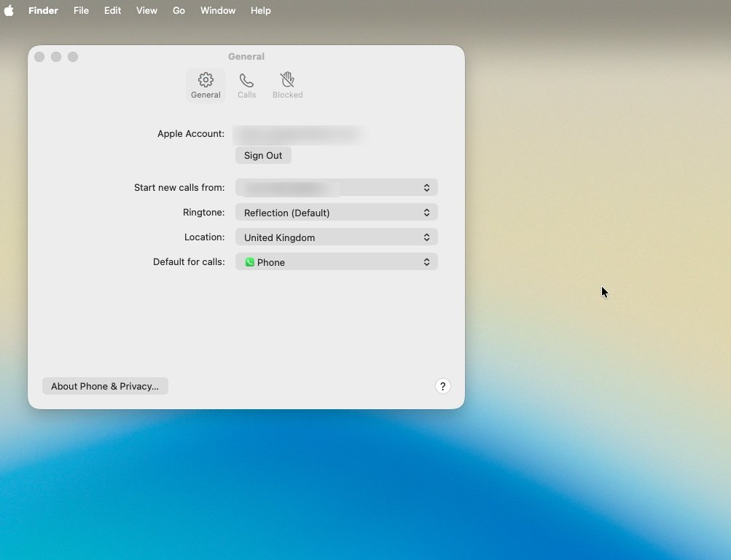Open the View menu
This screenshot has width=731, height=560.
(146, 11)
